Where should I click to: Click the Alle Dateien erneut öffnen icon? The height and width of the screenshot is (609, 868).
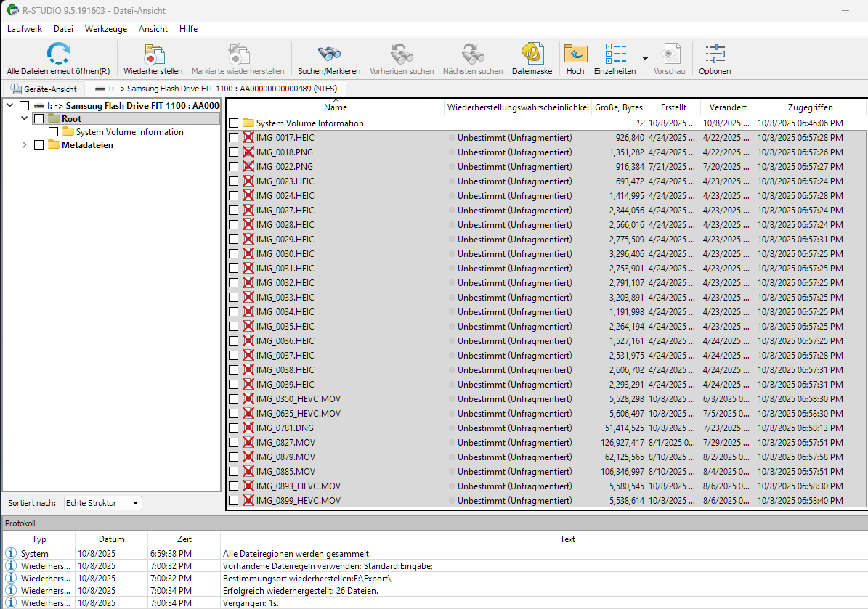point(58,54)
